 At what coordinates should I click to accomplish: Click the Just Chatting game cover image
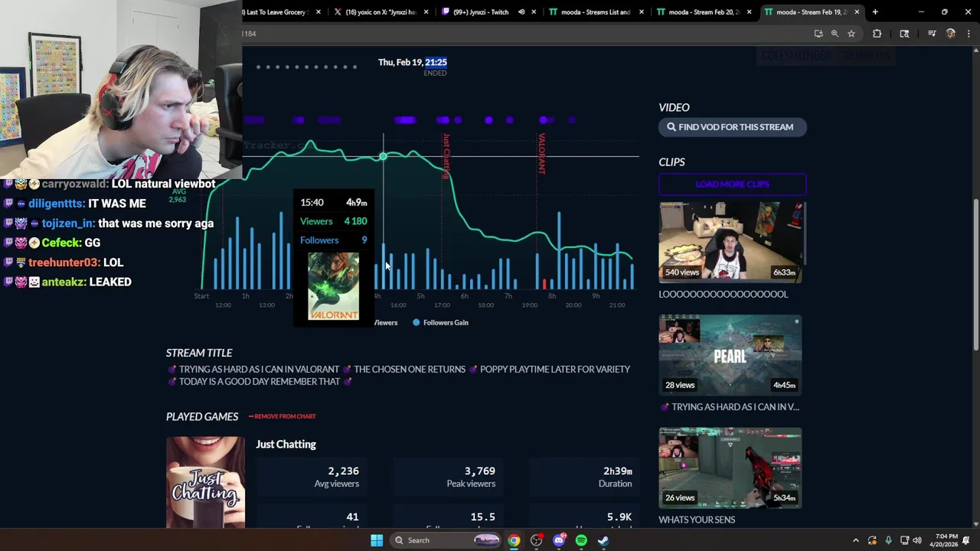[x=205, y=482]
